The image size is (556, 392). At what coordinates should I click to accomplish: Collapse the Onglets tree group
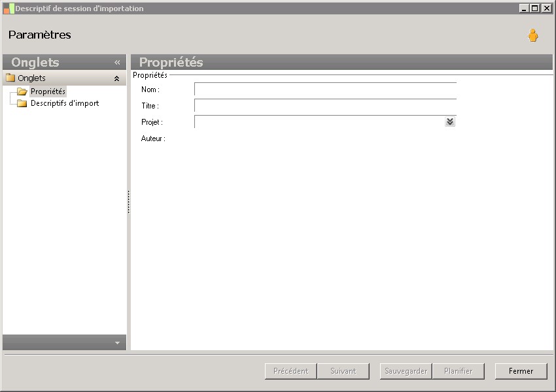[x=116, y=78]
